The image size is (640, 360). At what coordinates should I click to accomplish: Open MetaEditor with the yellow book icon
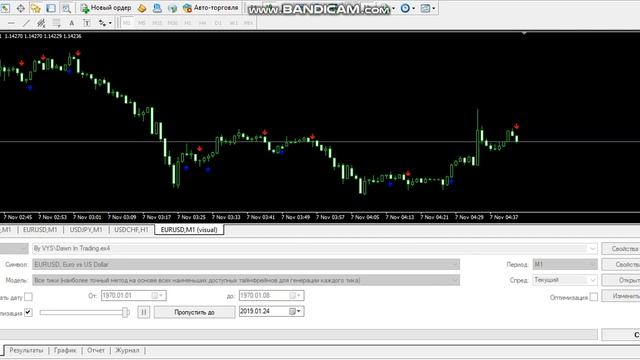pyautogui.click(x=142, y=8)
